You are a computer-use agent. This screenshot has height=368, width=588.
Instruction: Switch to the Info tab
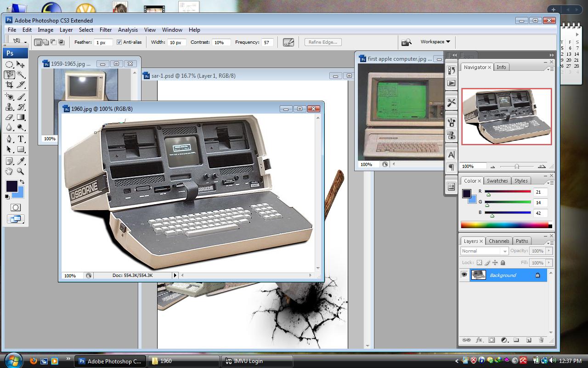click(501, 67)
